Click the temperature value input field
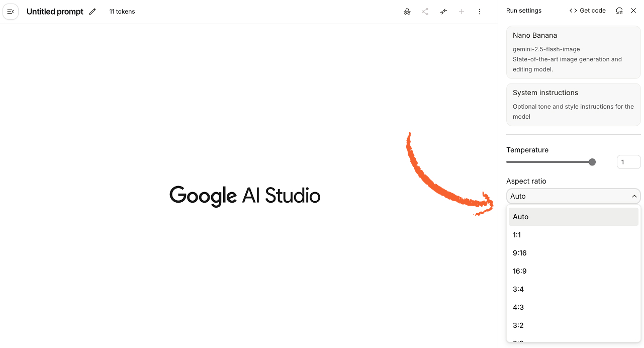This screenshot has width=644, height=348. coord(628,162)
